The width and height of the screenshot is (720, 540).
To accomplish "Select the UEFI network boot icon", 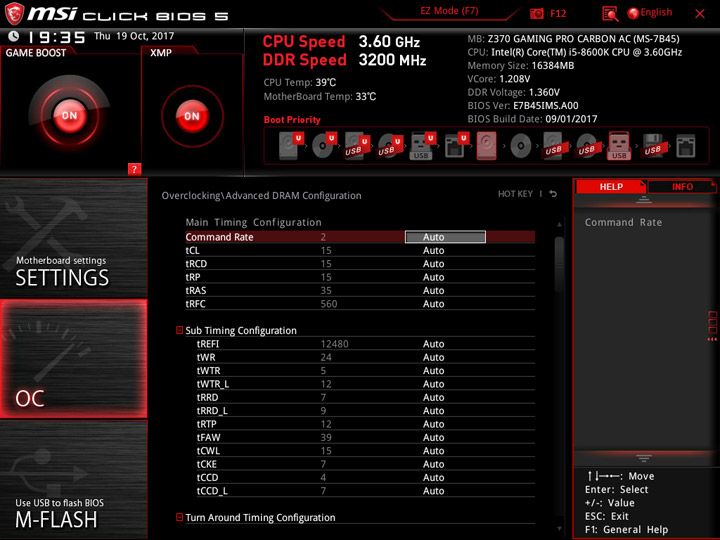I will click(x=456, y=146).
